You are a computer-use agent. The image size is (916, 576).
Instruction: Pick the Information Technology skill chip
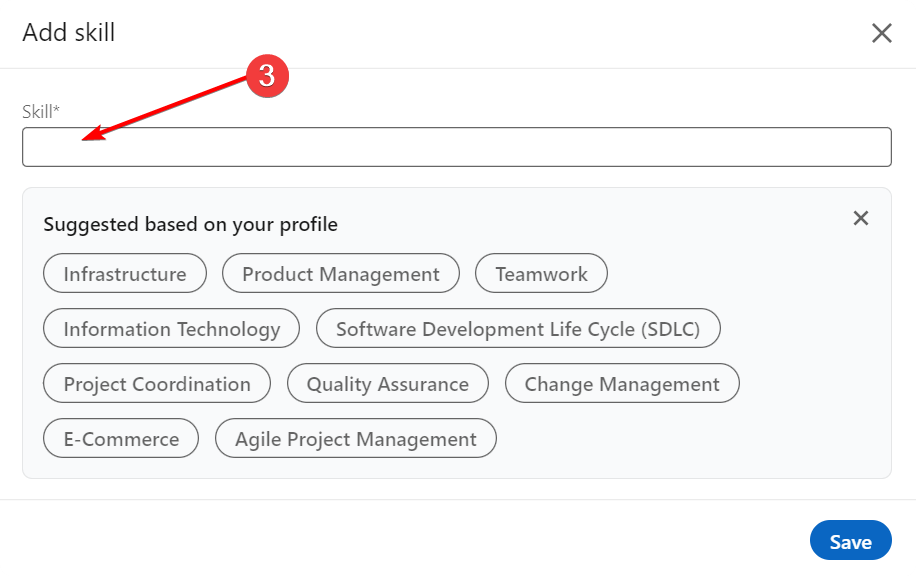click(x=172, y=329)
